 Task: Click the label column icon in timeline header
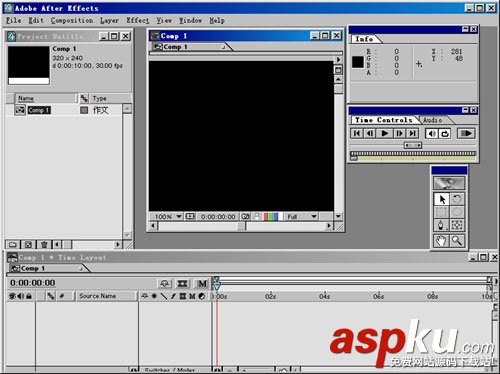[x=51, y=296]
